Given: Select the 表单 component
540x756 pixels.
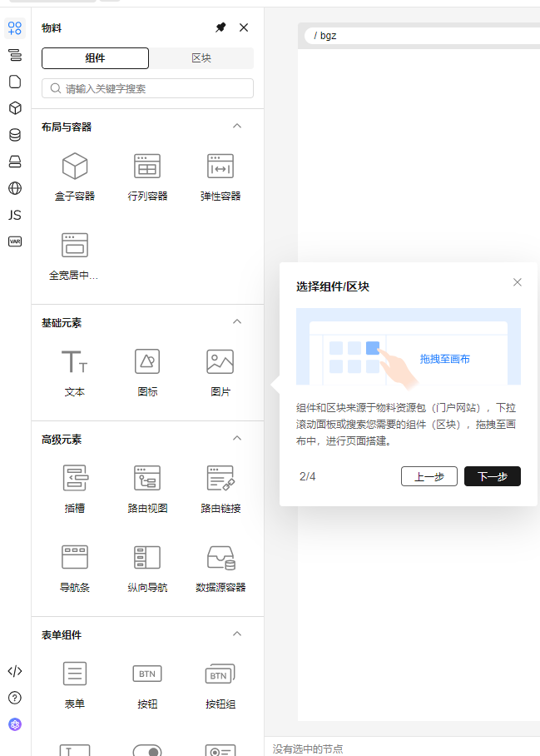Looking at the screenshot, I should tap(75, 684).
